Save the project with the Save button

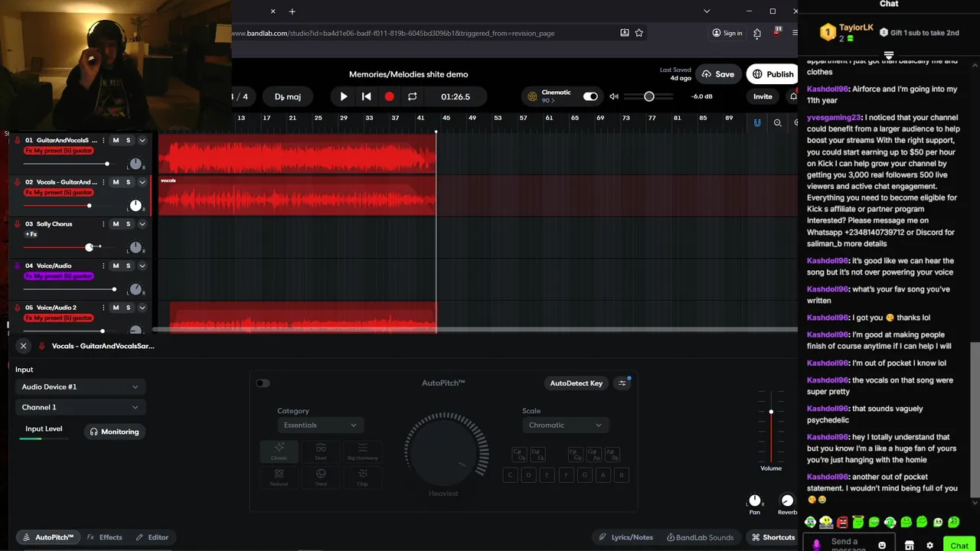click(x=717, y=74)
